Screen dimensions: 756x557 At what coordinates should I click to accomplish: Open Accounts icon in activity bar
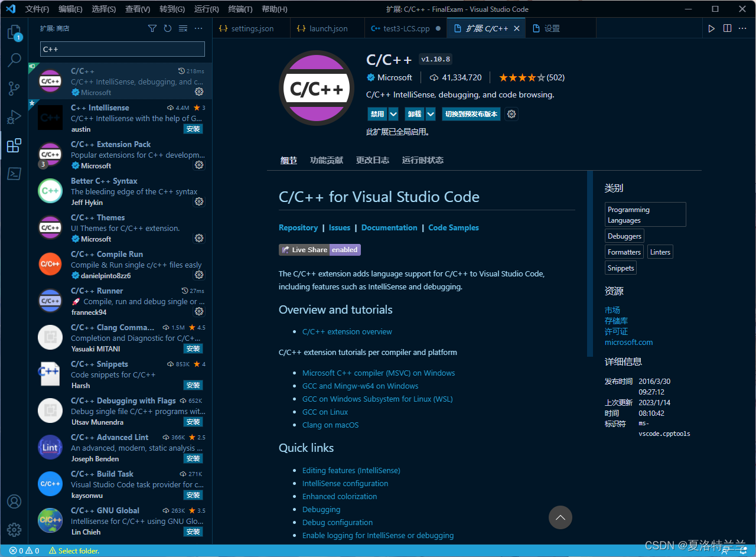(x=14, y=501)
